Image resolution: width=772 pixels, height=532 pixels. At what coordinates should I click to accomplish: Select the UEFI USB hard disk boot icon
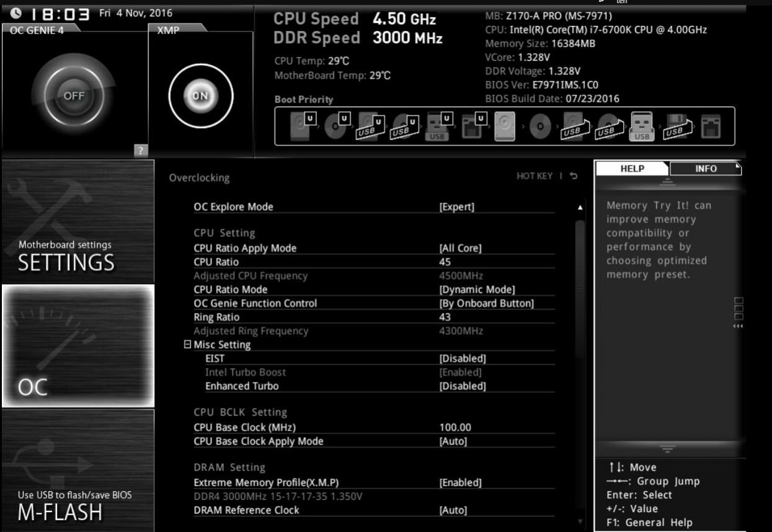[x=370, y=126]
